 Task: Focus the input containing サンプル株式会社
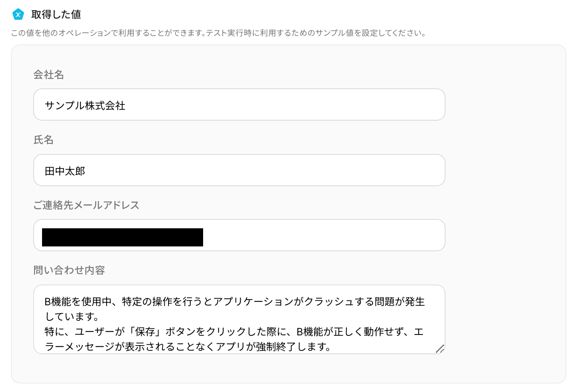[x=239, y=105]
